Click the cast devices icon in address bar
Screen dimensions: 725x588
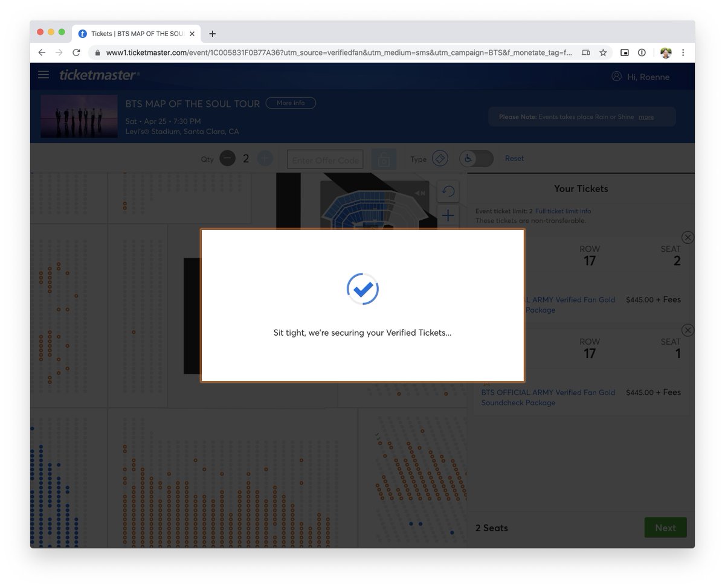pyautogui.click(x=586, y=53)
